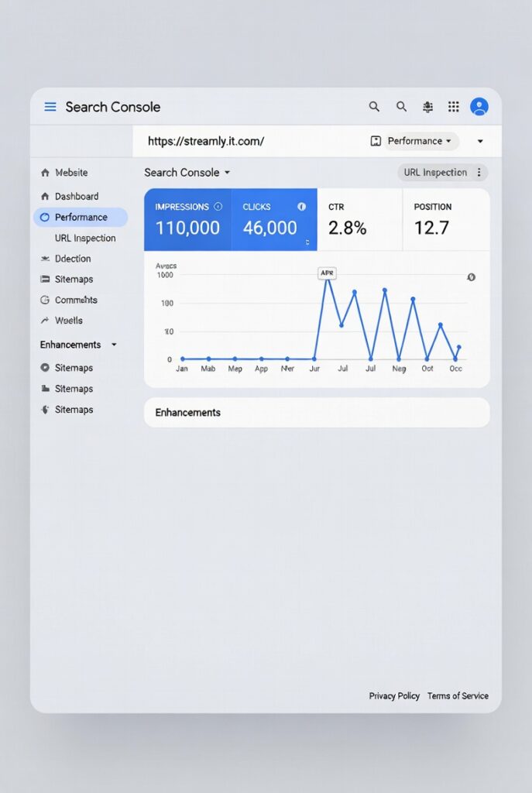Screen dimensions: 532x793
Task: Expand the Search Console dropdown above metrics
Action: [x=187, y=173]
